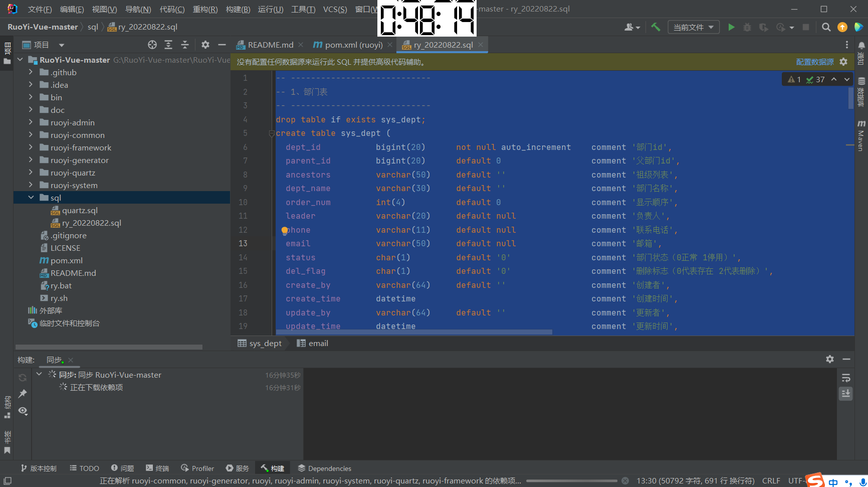Screen dimensions: 868x487
Task: Open the Run configuration dropdown 当前文件
Action: point(694,27)
